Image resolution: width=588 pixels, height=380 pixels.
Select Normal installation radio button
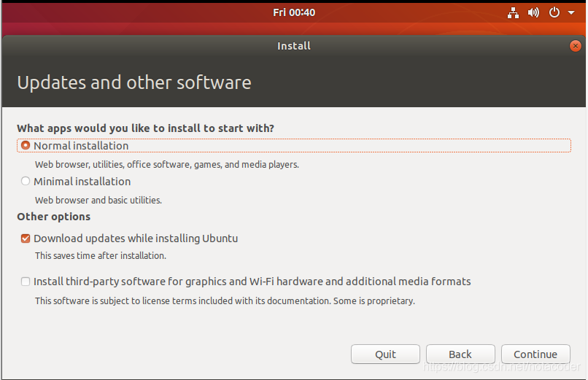click(26, 145)
